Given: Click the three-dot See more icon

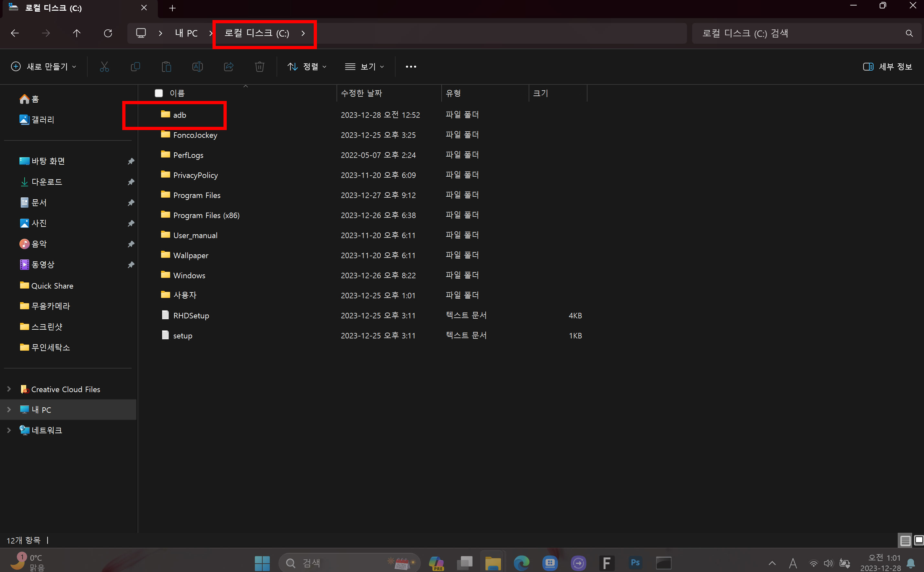Looking at the screenshot, I should [411, 67].
